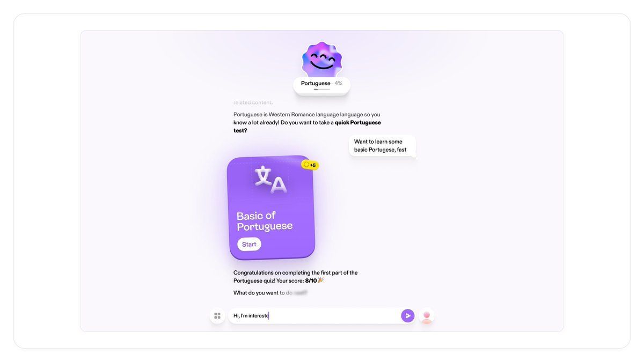Click the yellow +5 coin badge
Viewport: 644px width, 362px height.
tap(310, 165)
